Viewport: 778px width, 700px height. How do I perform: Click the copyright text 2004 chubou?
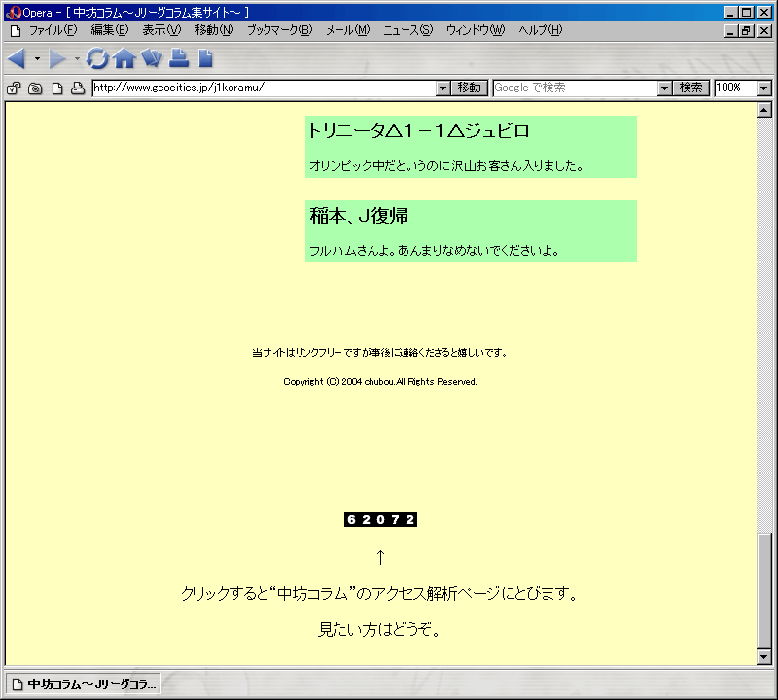pyautogui.click(x=380, y=381)
